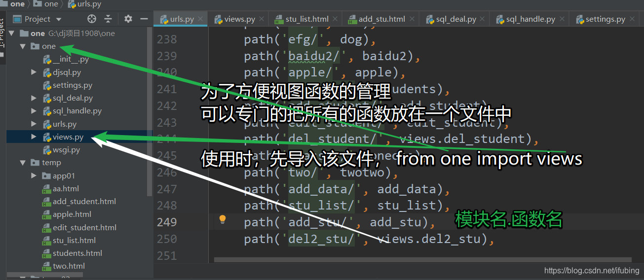Click line number 238 in gutter
Screen dimensions: 644x280
[167, 39]
